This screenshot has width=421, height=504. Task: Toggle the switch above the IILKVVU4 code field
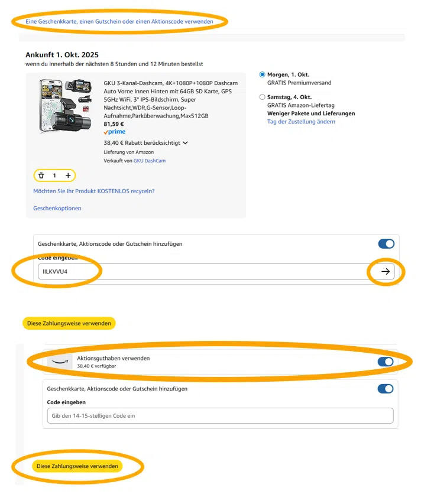(386, 243)
